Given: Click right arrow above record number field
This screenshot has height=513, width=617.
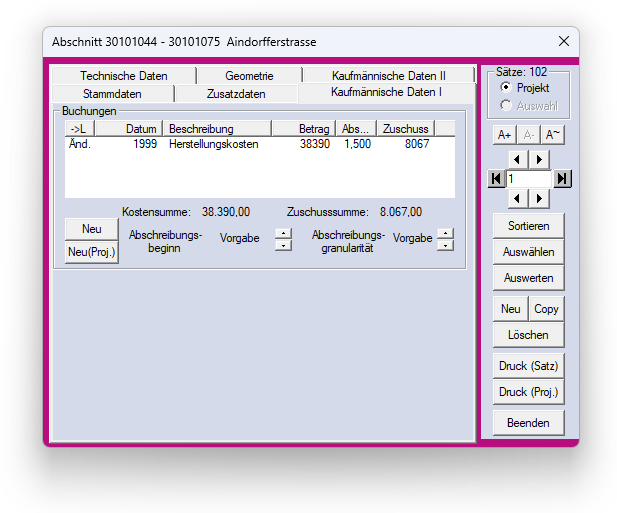Looking at the screenshot, I should coord(539,159).
